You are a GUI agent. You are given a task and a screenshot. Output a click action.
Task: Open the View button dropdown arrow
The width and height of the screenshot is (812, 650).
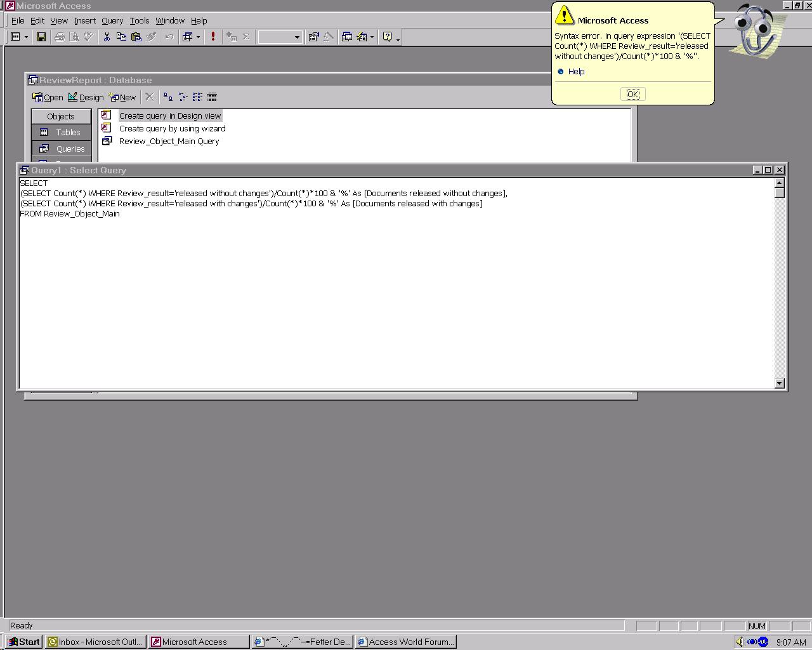(x=26, y=37)
